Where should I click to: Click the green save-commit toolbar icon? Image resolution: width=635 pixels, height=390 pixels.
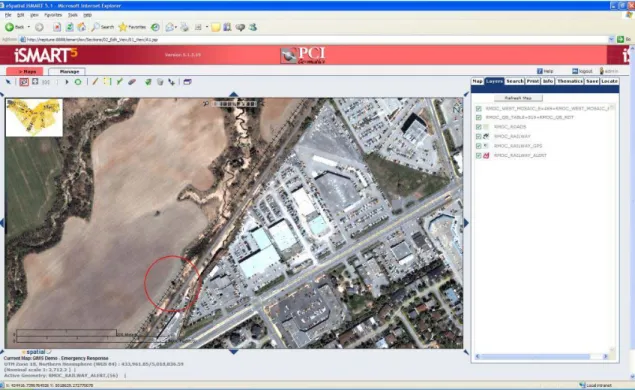coord(148,82)
